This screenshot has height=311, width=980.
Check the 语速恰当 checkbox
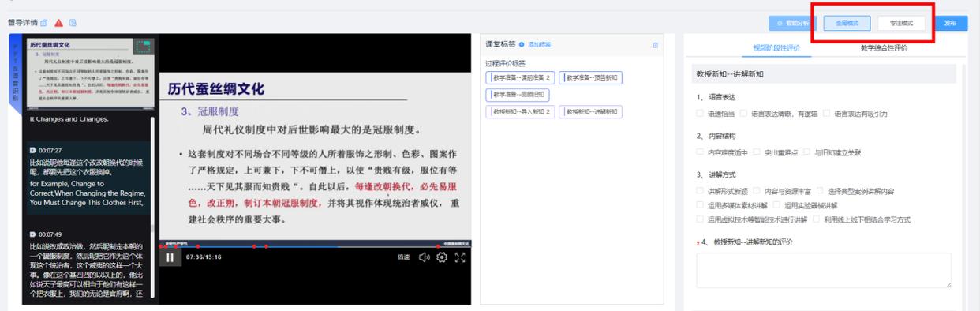click(x=700, y=113)
